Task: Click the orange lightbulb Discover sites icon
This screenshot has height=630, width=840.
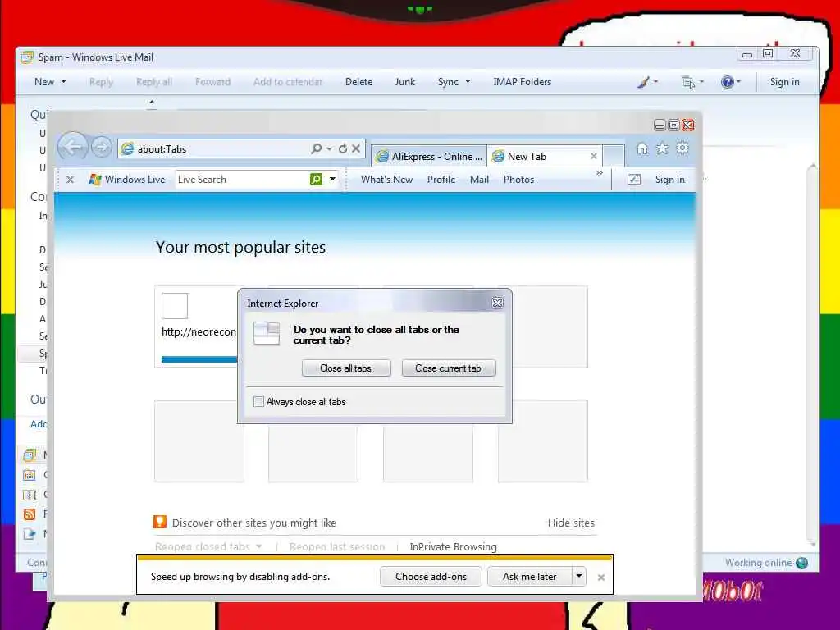Action: pyautogui.click(x=160, y=522)
